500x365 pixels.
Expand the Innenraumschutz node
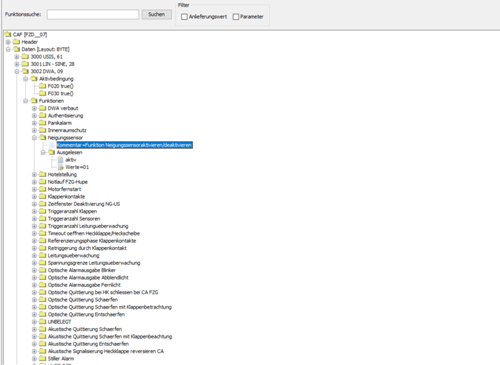[34, 130]
